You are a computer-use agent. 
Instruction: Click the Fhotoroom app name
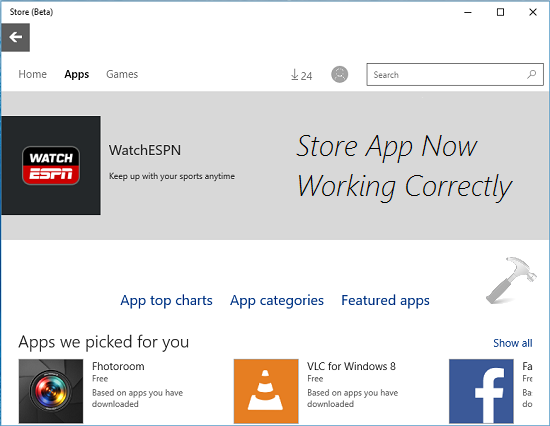118,366
